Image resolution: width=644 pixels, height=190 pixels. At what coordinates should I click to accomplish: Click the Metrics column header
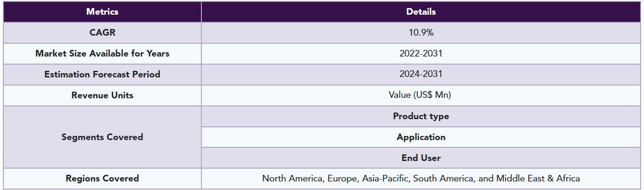(x=102, y=11)
